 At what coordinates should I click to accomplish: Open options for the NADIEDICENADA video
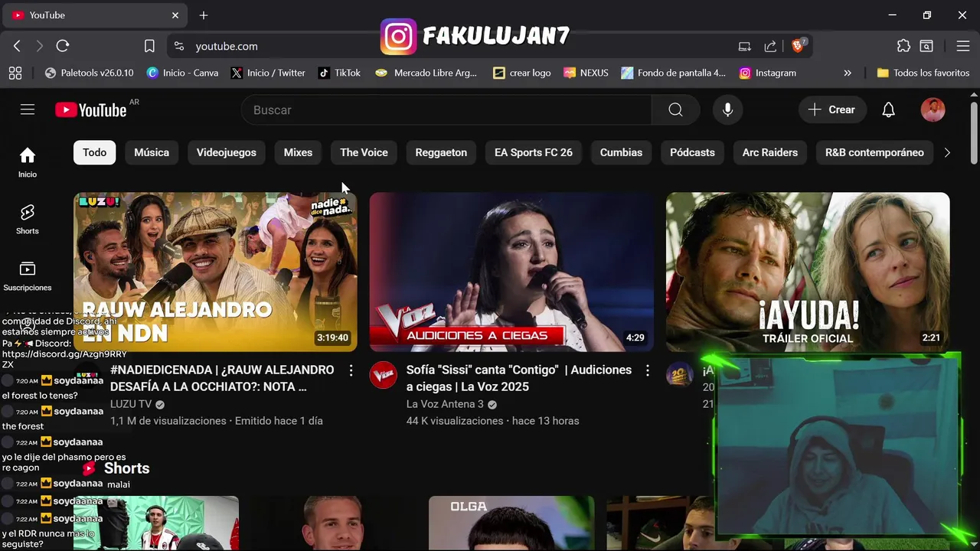click(x=351, y=370)
